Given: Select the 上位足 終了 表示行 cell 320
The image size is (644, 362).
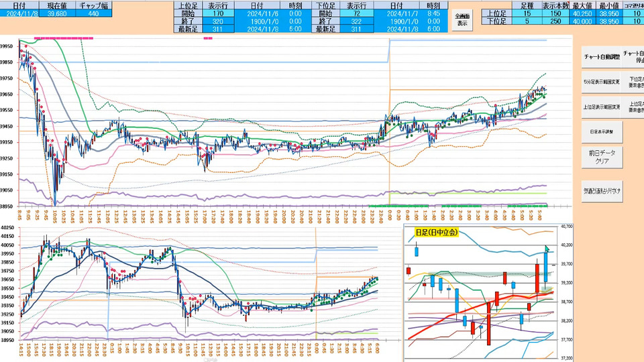Looking at the screenshot, I should point(218,21).
